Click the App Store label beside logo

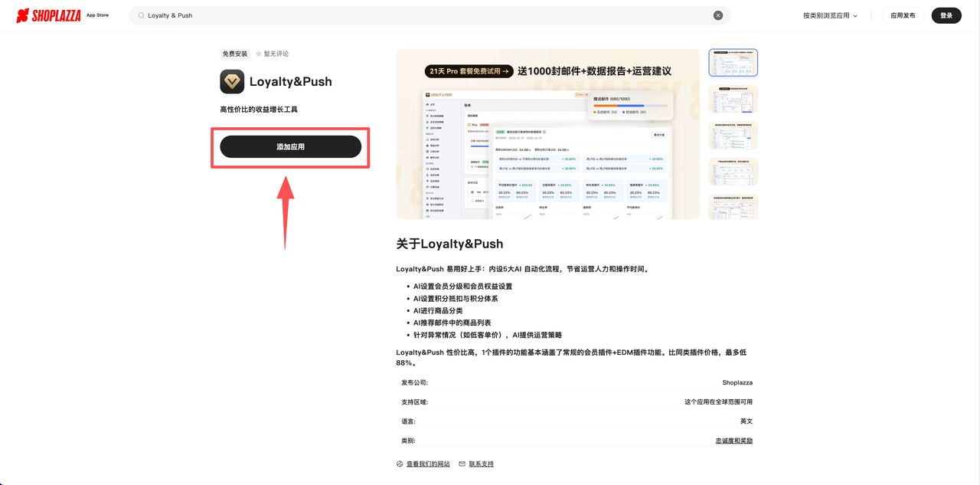tap(97, 15)
